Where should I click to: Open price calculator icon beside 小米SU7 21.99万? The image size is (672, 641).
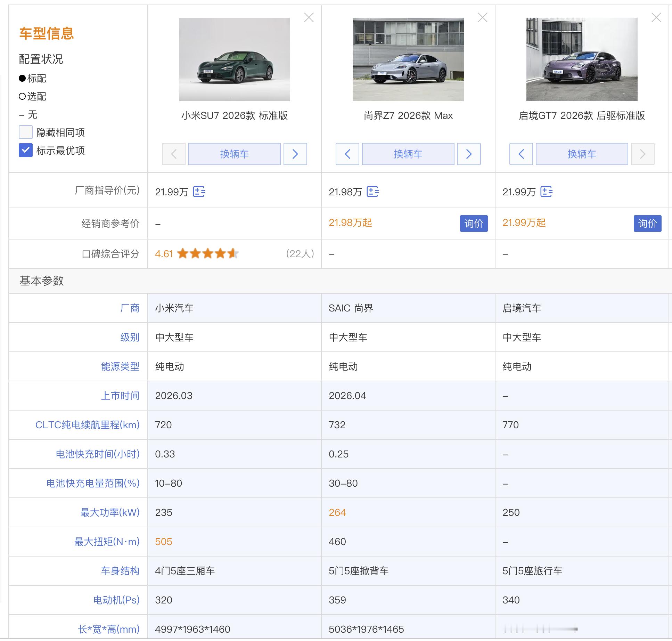click(199, 192)
